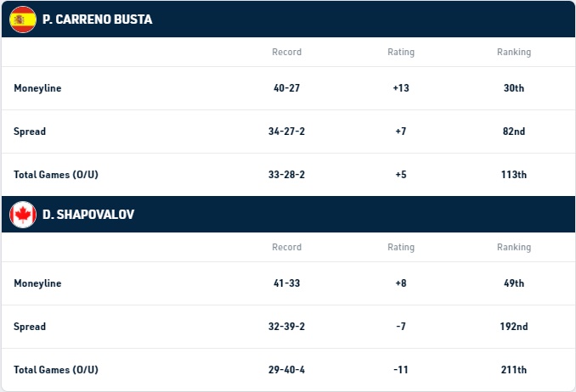Open P. Carreno Busta player name

[98, 20]
